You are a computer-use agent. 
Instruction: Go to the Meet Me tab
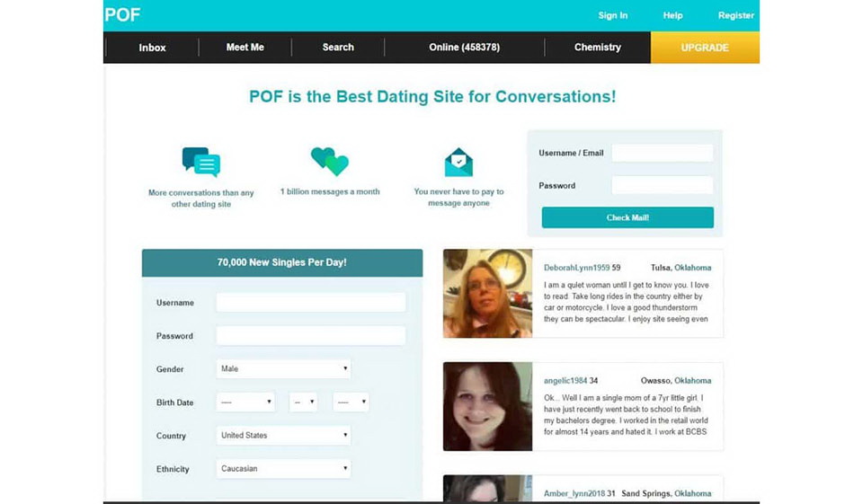pyautogui.click(x=245, y=48)
